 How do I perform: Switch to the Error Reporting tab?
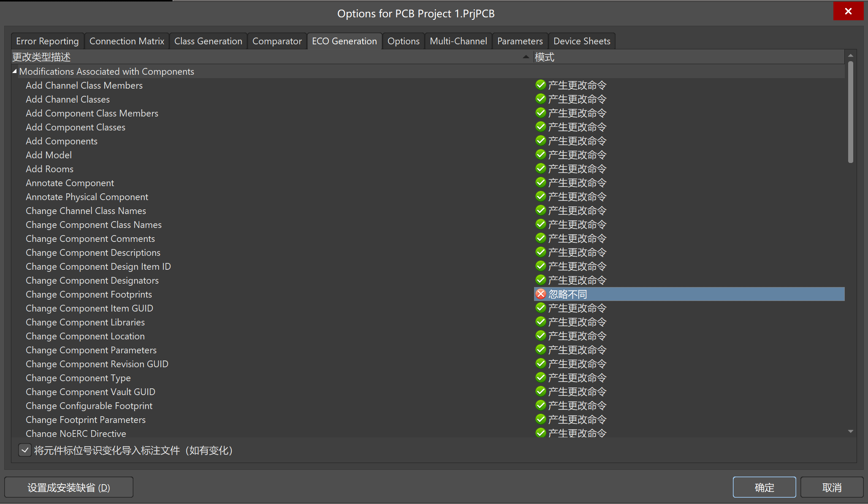pos(47,41)
